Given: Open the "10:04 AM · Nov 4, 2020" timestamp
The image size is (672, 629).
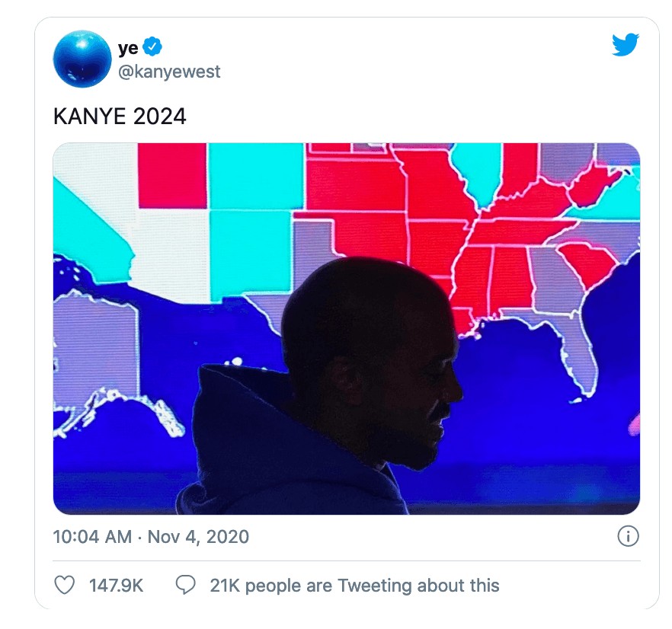Looking at the screenshot, I should tap(151, 537).
